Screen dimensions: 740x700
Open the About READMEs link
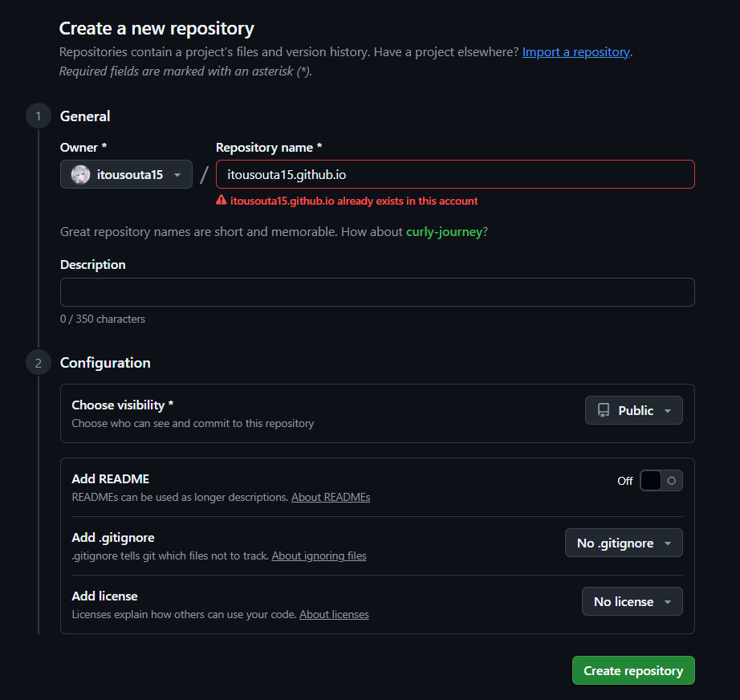[x=331, y=497]
